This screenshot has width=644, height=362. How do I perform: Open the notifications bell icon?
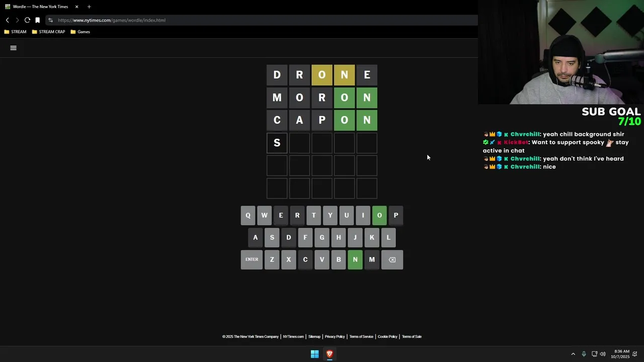(x=635, y=354)
